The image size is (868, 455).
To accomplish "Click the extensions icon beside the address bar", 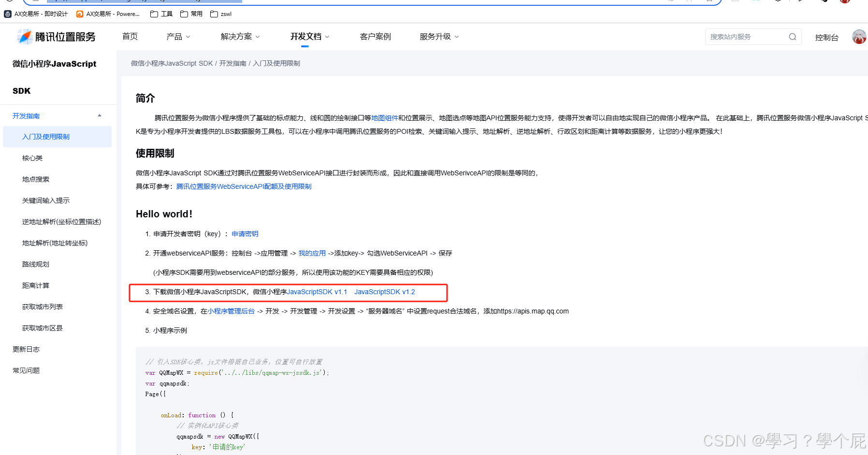I will [777, 2].
